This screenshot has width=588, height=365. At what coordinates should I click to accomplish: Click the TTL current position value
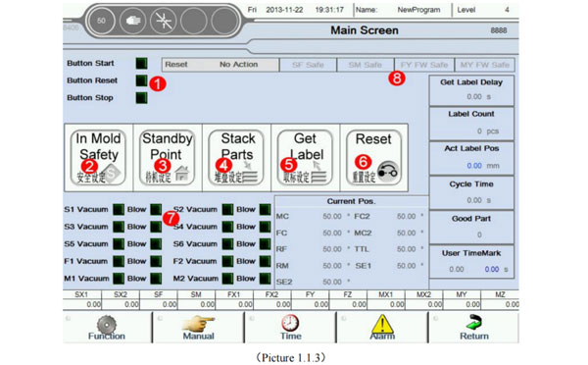pyautogui.click(x=406, y=249)
